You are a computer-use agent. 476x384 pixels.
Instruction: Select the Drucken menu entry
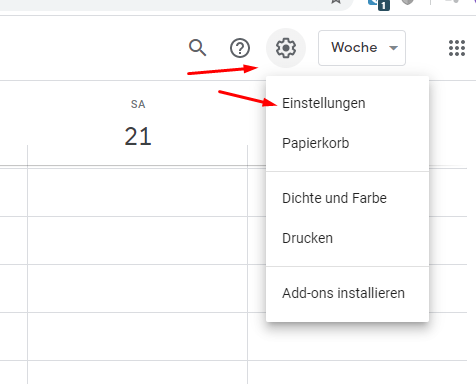pyautogui.click(x=347, y=238)
